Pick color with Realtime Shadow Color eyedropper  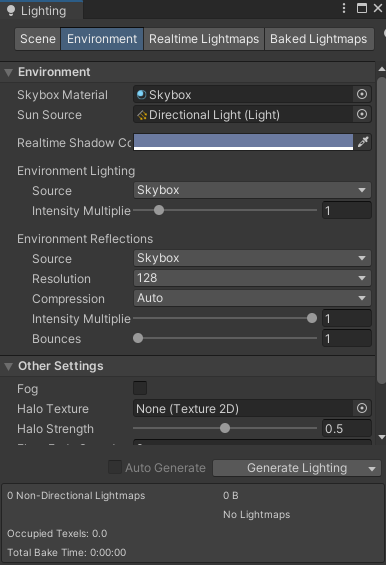pos(363,142)
